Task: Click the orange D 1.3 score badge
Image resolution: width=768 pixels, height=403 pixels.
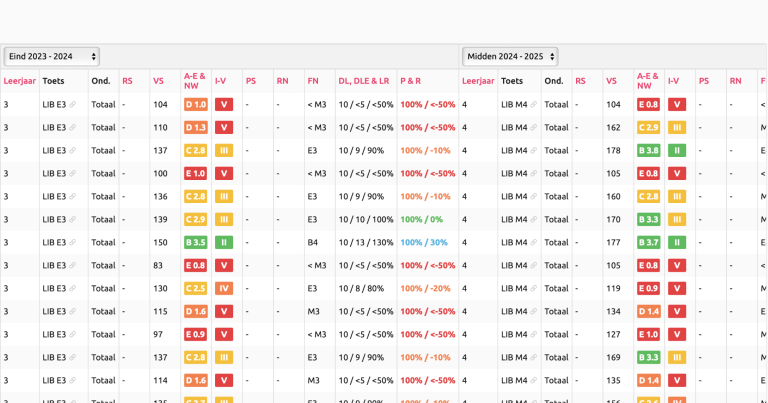Action: 195,128
